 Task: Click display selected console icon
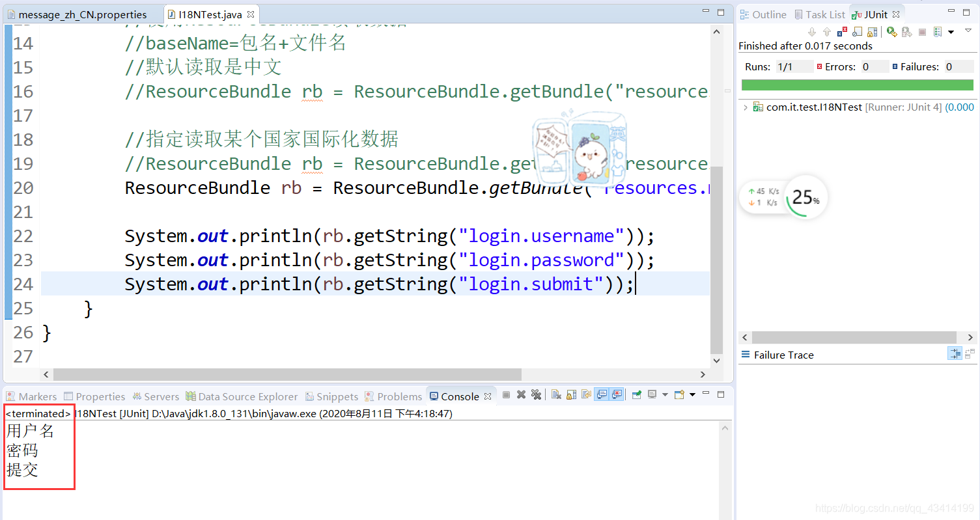point(652,394)
